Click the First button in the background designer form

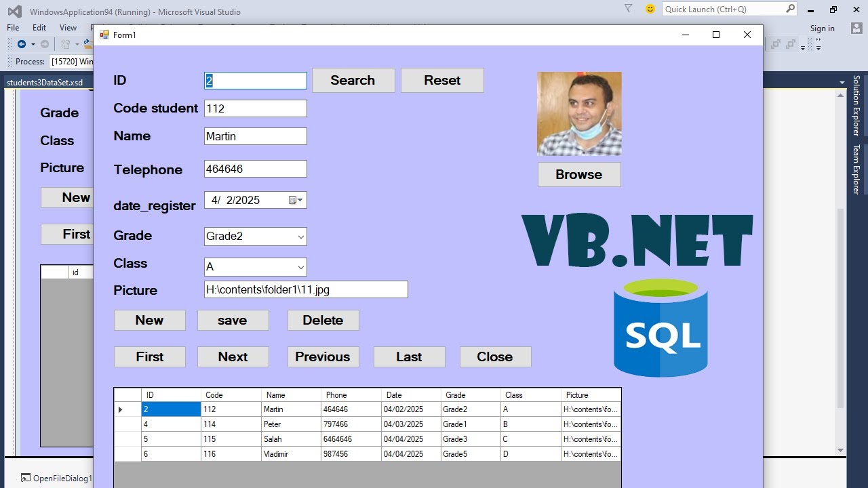coord(67,234)
